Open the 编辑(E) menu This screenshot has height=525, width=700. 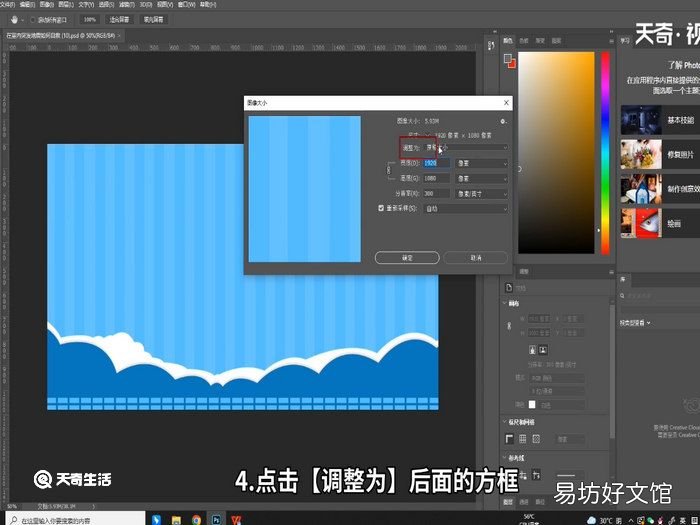[27, 4]
